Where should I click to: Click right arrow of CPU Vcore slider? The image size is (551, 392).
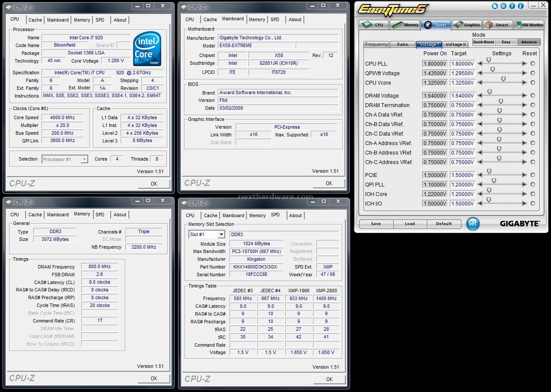pyautogui.click(x=525, y=83)
